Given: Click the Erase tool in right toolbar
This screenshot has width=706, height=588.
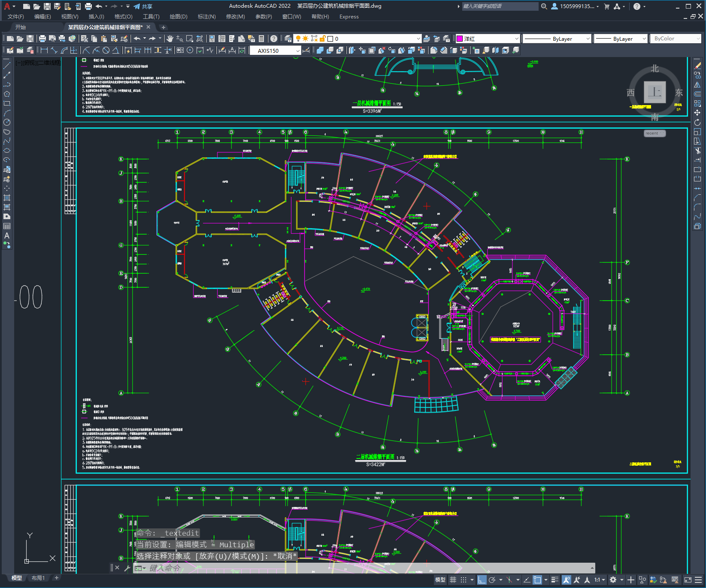Looking at the screenshot, I should (x=697, y=66).
